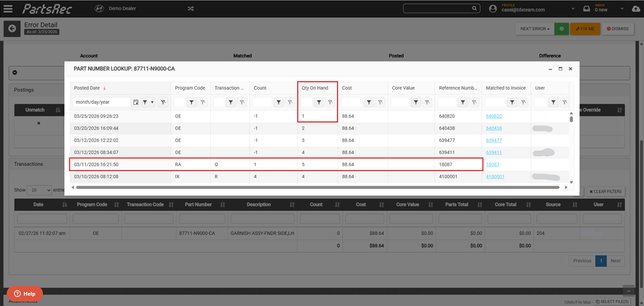Viewport: 644px width, 306px height.
Task: Click the lookup dialog horizontal scrollbar
Action: coord(318,187)
